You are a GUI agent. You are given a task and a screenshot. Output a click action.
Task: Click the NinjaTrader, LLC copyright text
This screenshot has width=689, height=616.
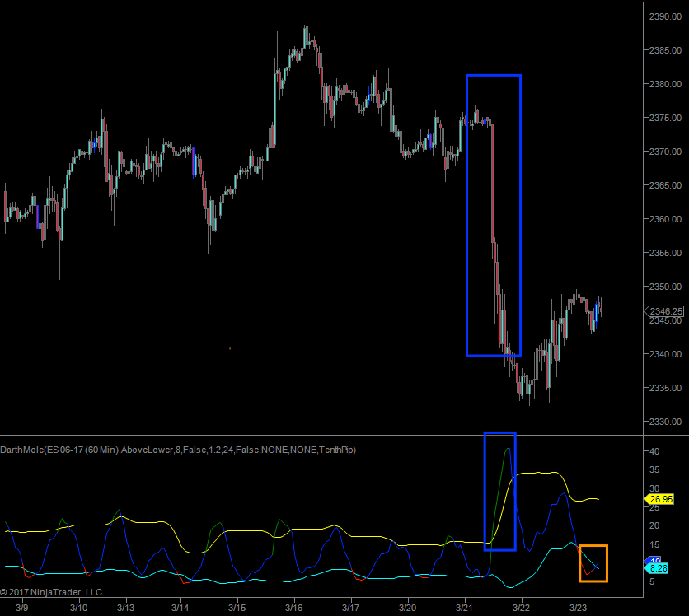tap(51, 592)
